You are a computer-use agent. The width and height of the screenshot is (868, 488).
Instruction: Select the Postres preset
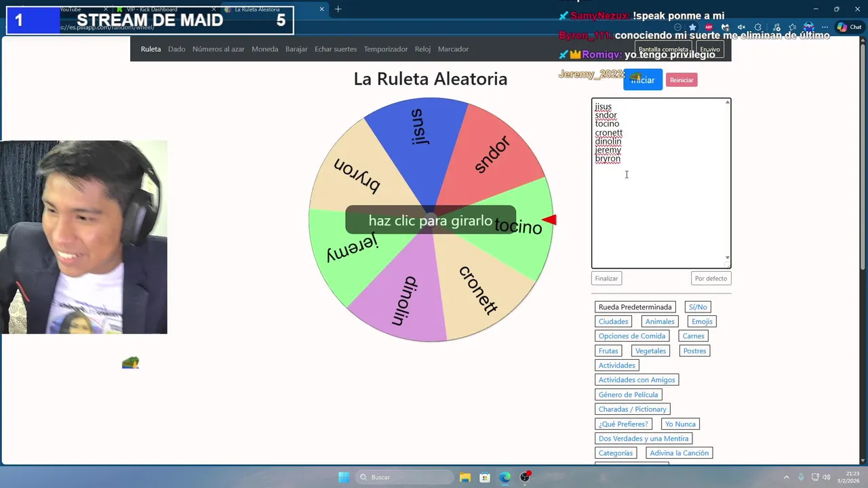pos(694,351)
